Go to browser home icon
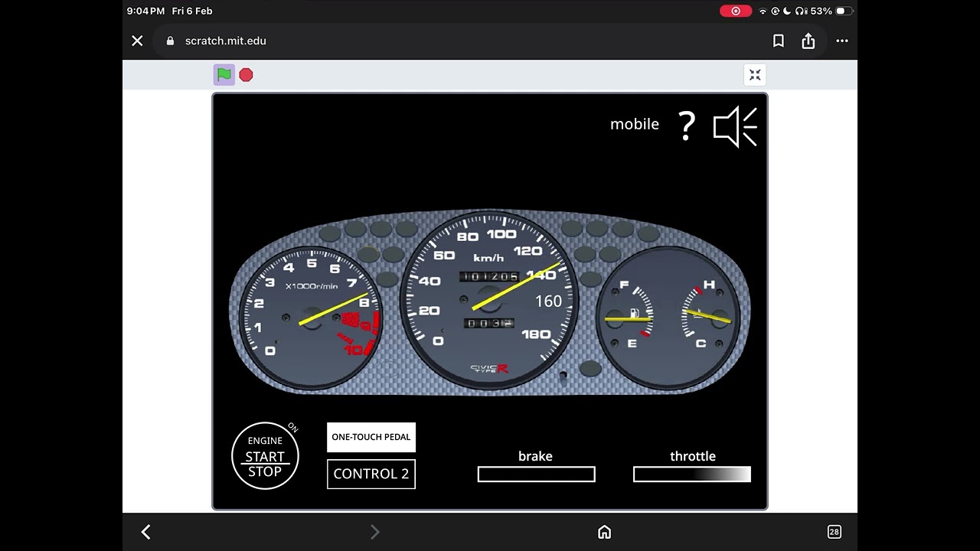Viewport: 980px width, 551px height. (604, 532)
